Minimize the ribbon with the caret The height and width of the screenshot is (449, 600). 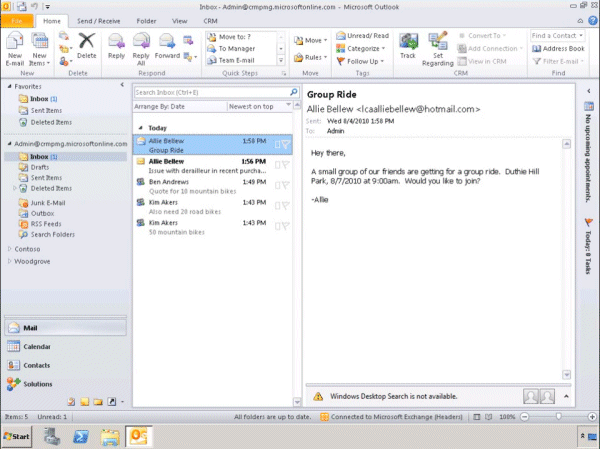pyautogui.click(x=580, y=21)
